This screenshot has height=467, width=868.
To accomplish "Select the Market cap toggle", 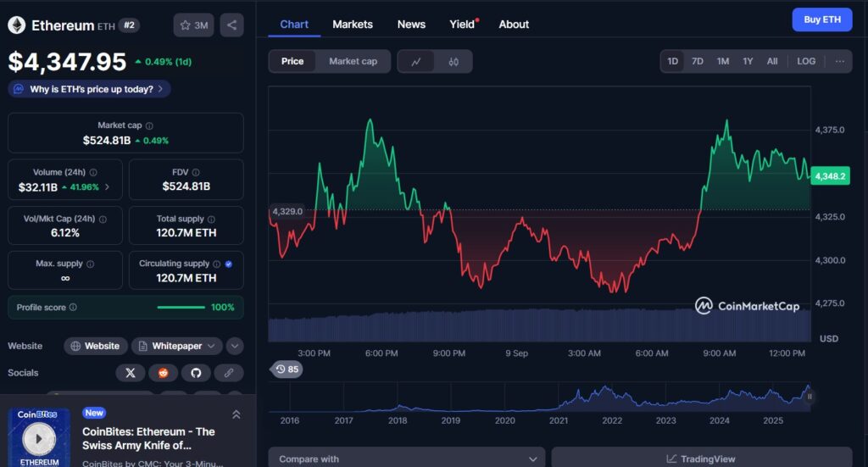I will (x=353, y=61).
